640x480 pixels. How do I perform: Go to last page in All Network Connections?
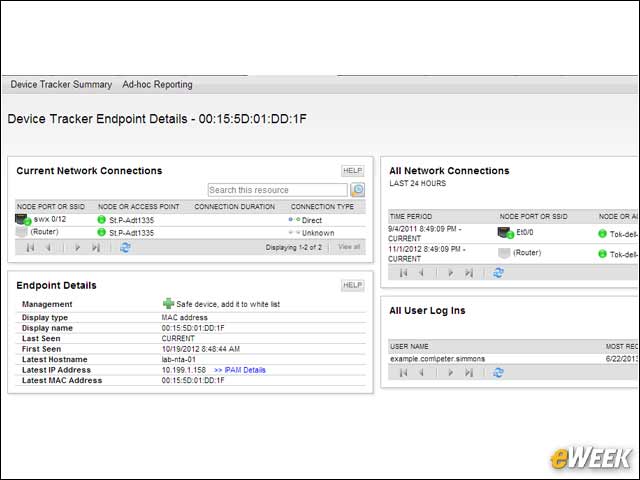pos(469,273)
